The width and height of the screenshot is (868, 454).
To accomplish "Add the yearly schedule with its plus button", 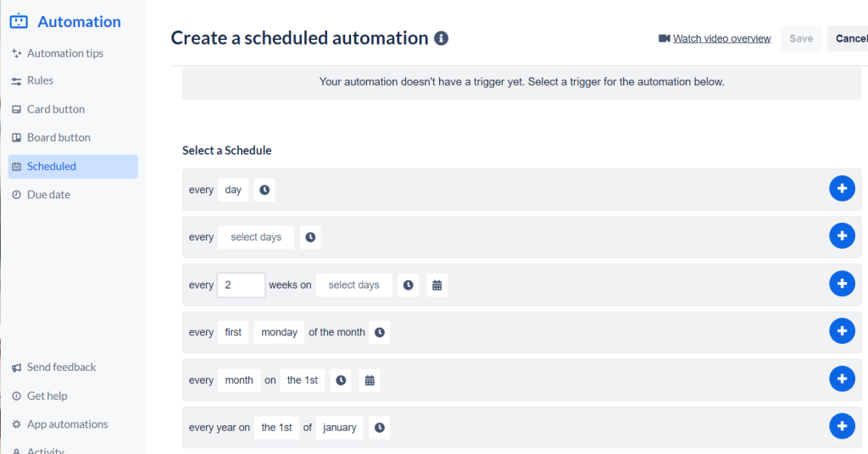I will (x=841, y=426).
